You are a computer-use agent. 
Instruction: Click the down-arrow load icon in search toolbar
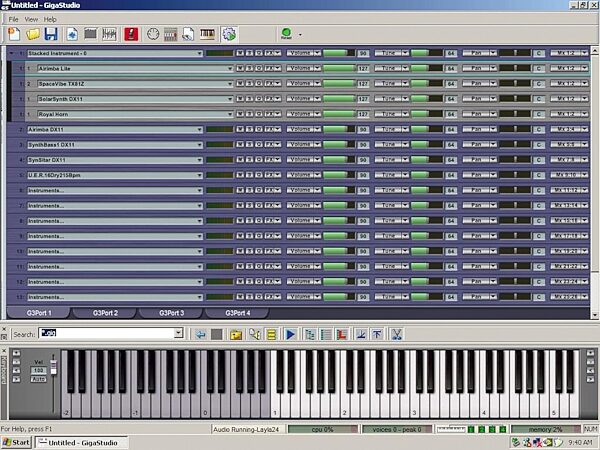[x=360, y=335]
